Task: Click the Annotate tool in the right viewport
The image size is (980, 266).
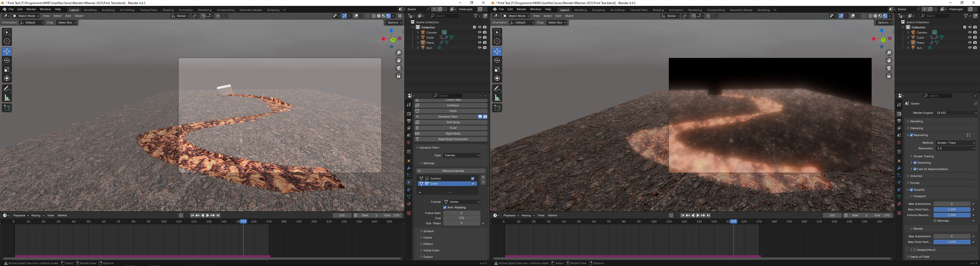Action: click(x=497, y=88)
